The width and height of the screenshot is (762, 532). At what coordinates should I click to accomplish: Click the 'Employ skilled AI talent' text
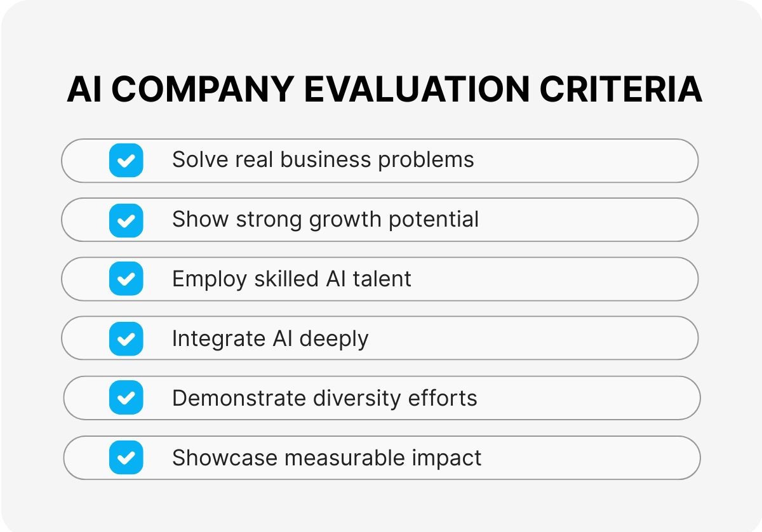tap(291, 279)
